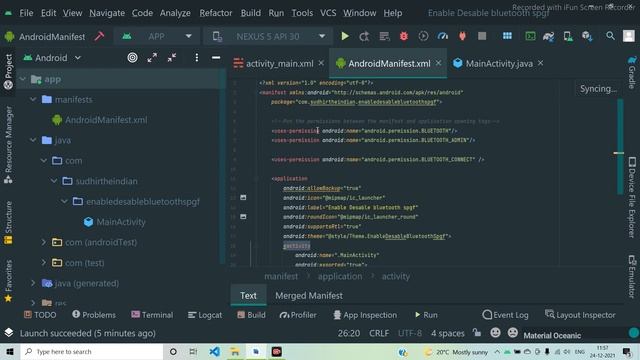The width and height of the screenshot is (640, 360).
Task: Switch to MainActivity.java tab
Action: [499, 63]
